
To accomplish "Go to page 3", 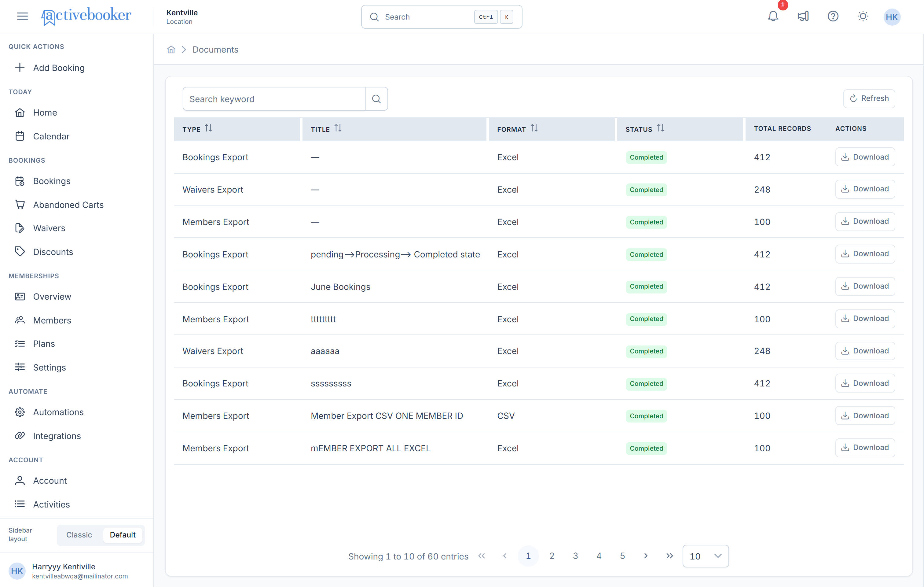I will tap(575, 556).
